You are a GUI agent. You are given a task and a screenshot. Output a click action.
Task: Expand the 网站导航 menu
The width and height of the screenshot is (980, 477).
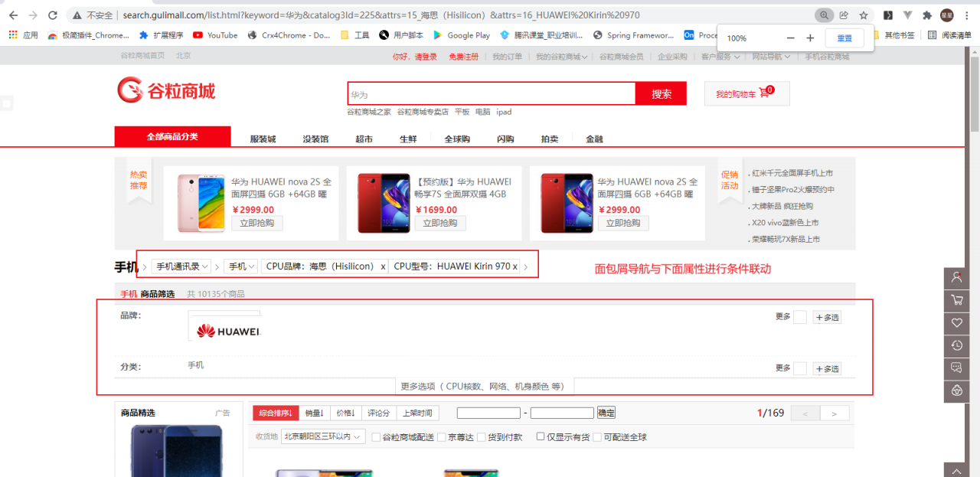coord(772,57)
